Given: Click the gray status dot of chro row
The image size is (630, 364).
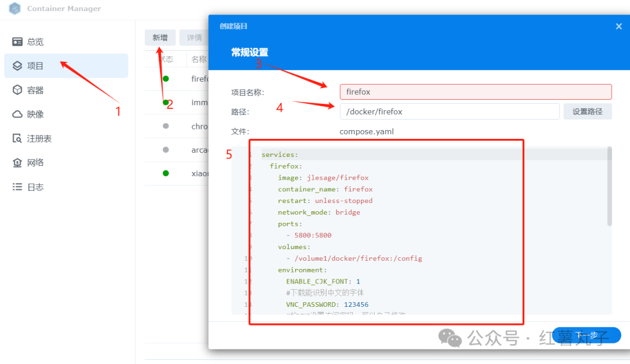Looking at the screenshot, I should (166, 126).
